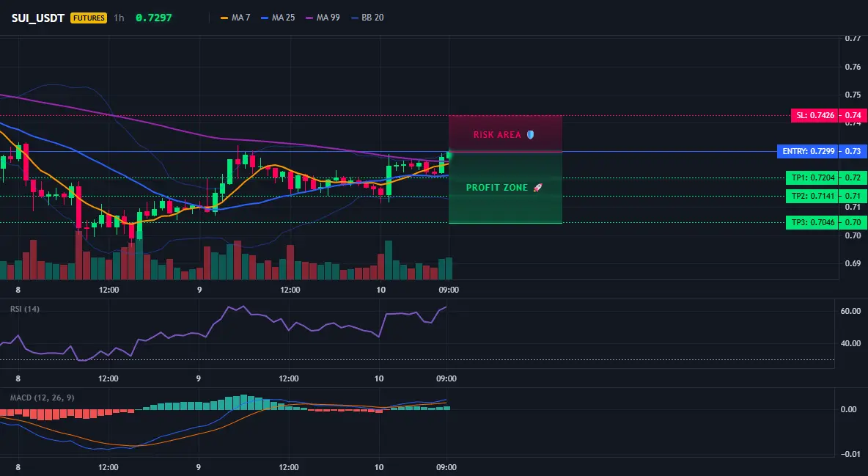Click the 60.00 RSI axis label
The width and height of the screenshot is (868, 476).
click(x=851, y=311)
